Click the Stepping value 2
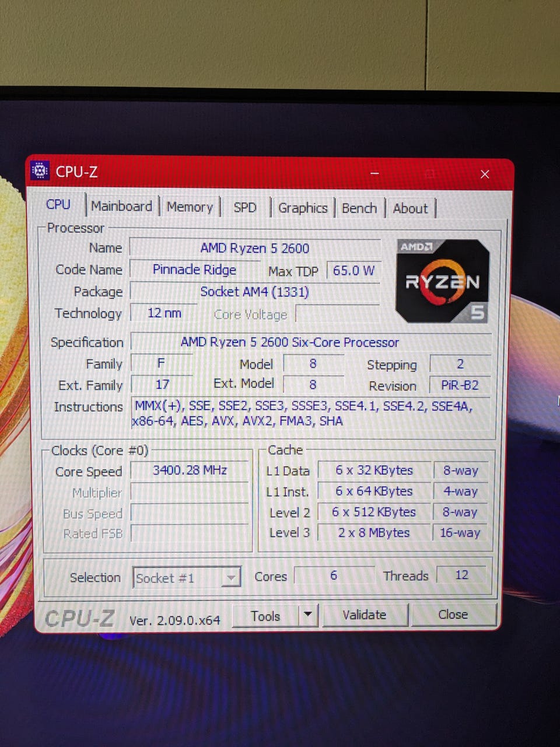The image size is (560, 747). point(460,364)
